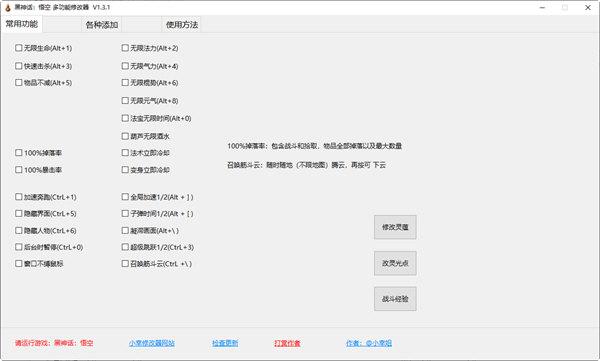Screen dimensions: 600x361
Task: Enable the Alt+\ screen option checkbox
Action: 125,230
